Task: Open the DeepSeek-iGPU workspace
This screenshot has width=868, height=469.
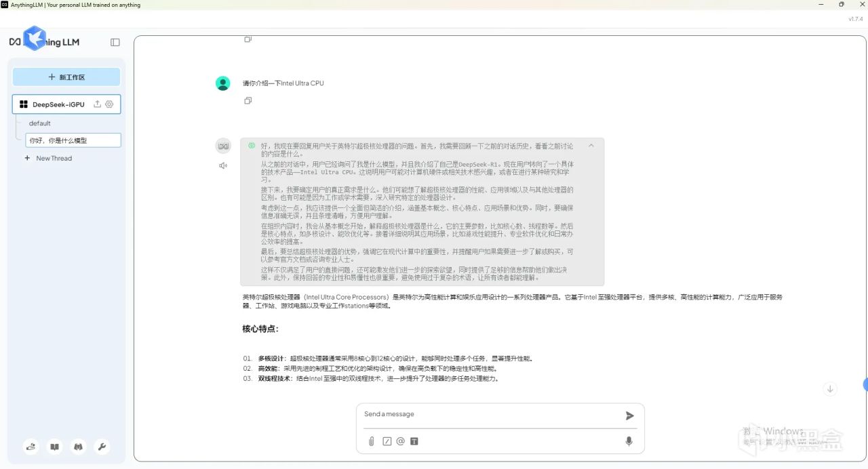Action: click(x=66, y=104)
